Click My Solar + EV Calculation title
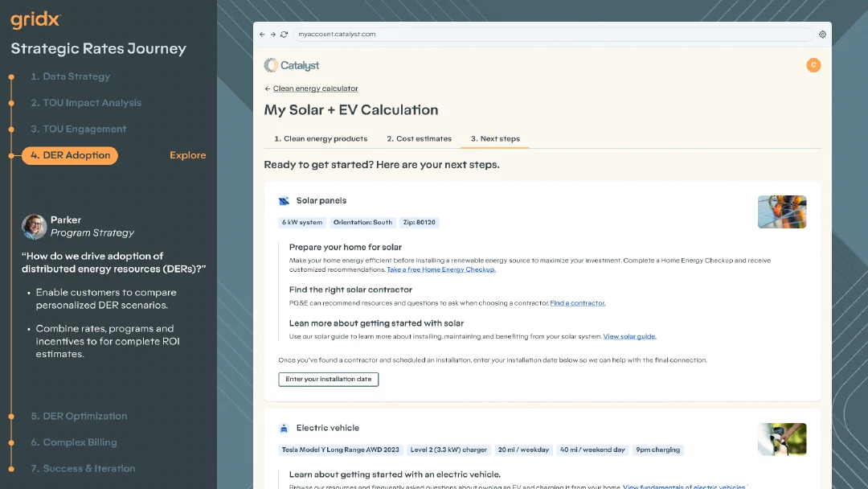The width and height of the screenshot is (868, 489). [x=351, y=110]
